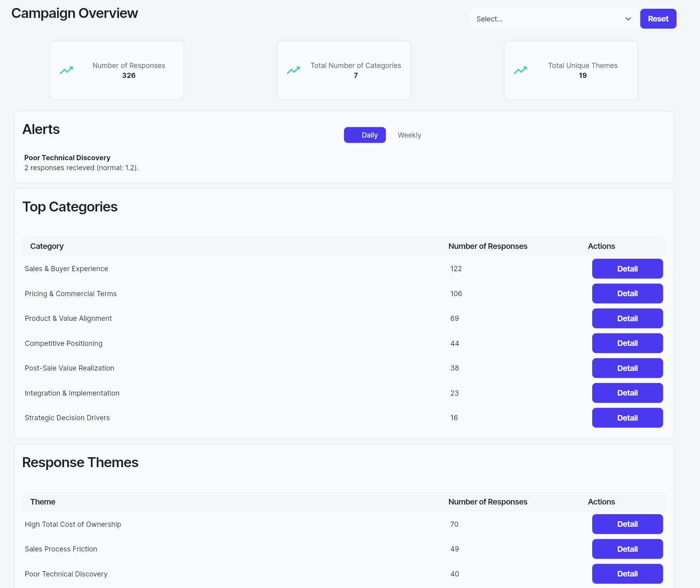Open Detail for Pricing & Commercial Terms
This screenshot has height=588, width=700.
point(627,293)
